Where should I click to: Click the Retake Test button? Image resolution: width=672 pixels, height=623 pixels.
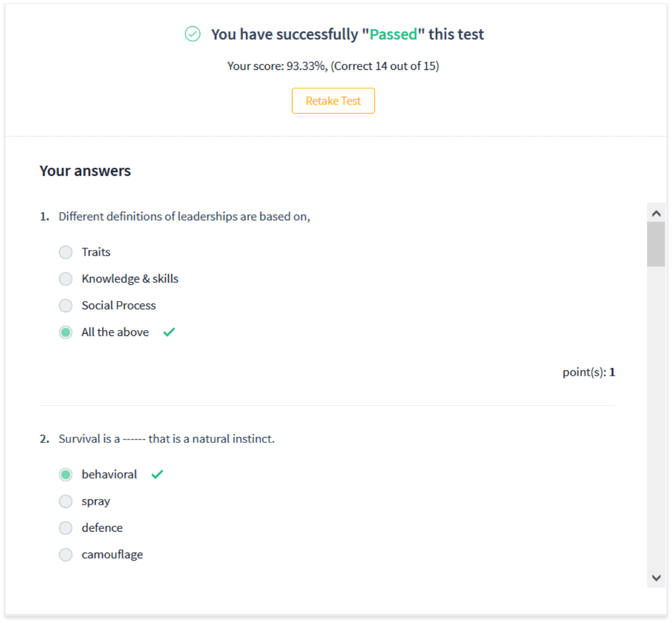[333, 101]
